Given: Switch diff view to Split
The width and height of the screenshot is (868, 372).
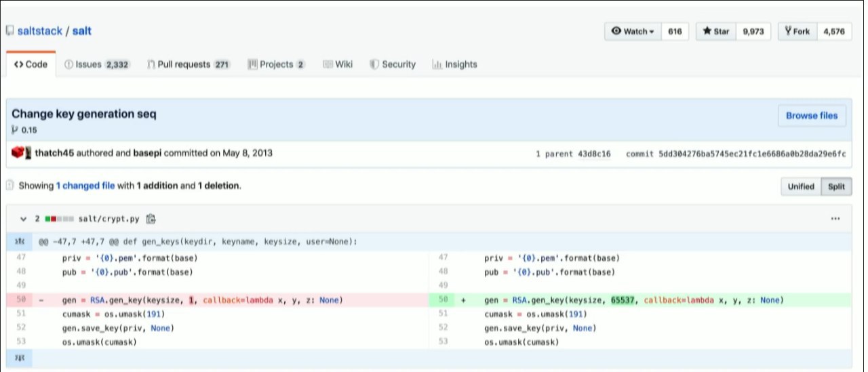Looking at the screenshot, I should click(835, 186).
